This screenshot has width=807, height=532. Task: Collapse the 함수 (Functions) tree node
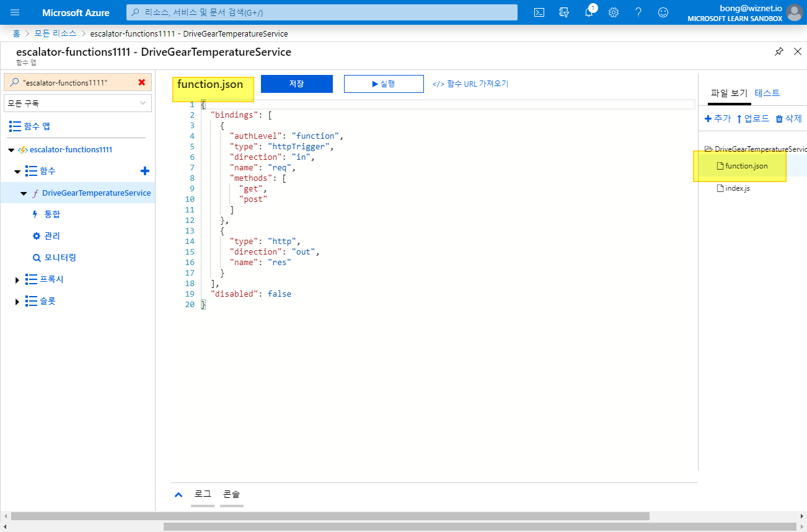[x=18, y=172]
